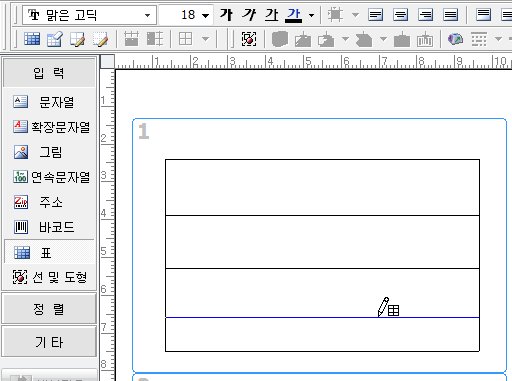Select the table eraser tool icon
The image size is (512, 381).
click(x=55, y=39)
